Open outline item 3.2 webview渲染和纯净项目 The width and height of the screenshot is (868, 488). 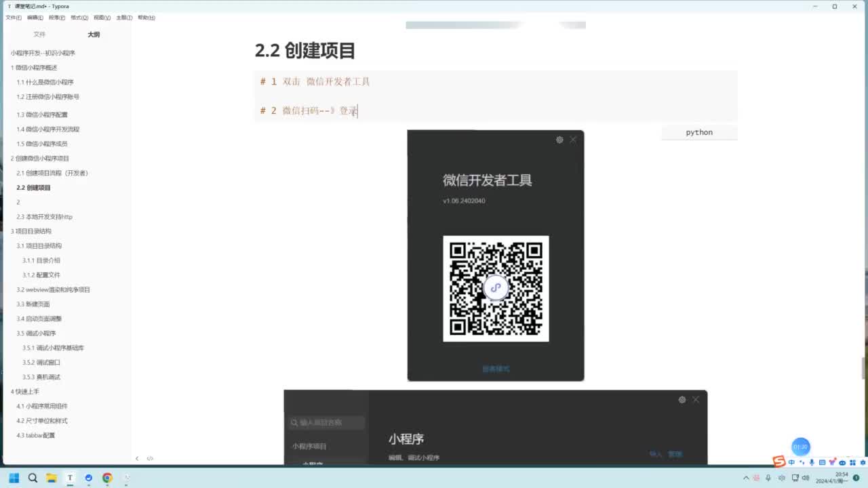click(x=53, y=289)
